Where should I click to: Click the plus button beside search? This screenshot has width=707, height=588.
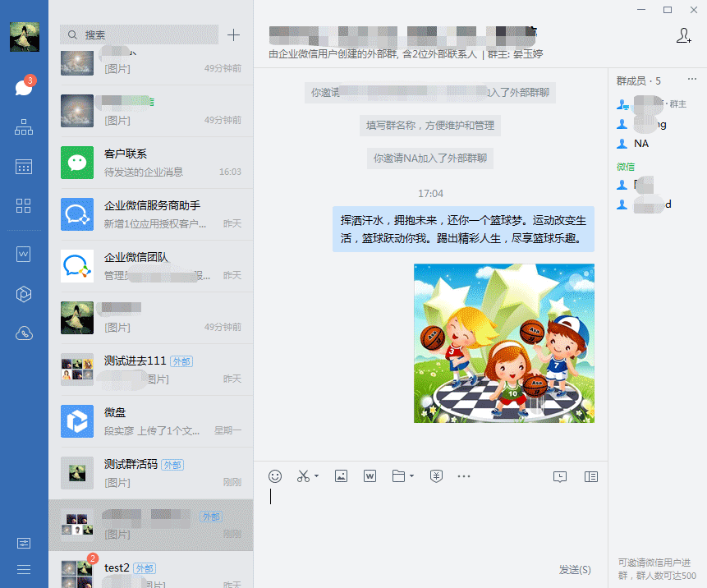(234, 34)
